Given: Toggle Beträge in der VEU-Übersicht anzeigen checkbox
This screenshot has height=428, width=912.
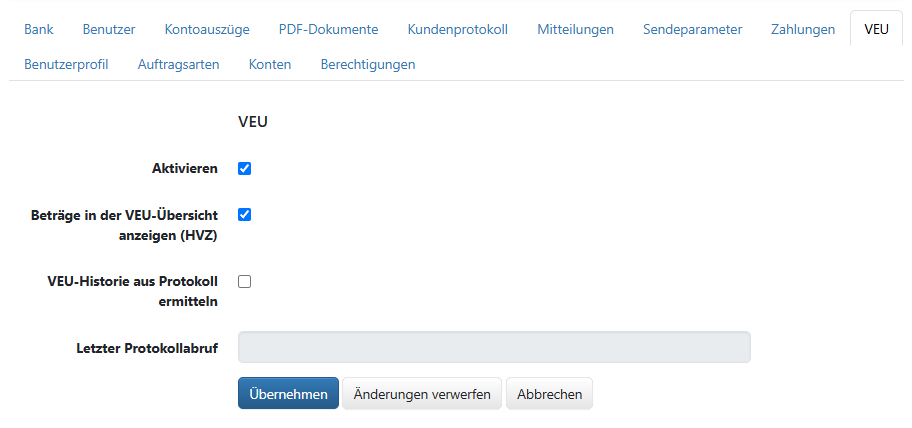Looking at the screenshot, I should click(x=244, y=215).
